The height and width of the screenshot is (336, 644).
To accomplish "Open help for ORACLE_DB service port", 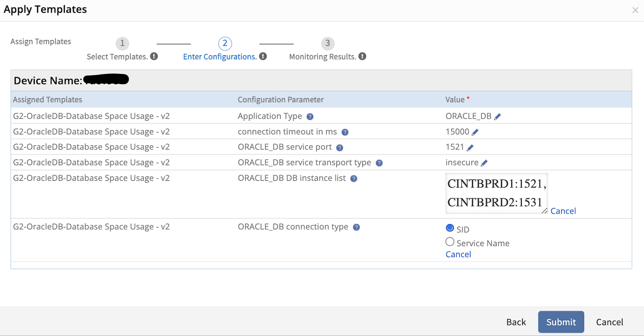I will tap(340, 148).
